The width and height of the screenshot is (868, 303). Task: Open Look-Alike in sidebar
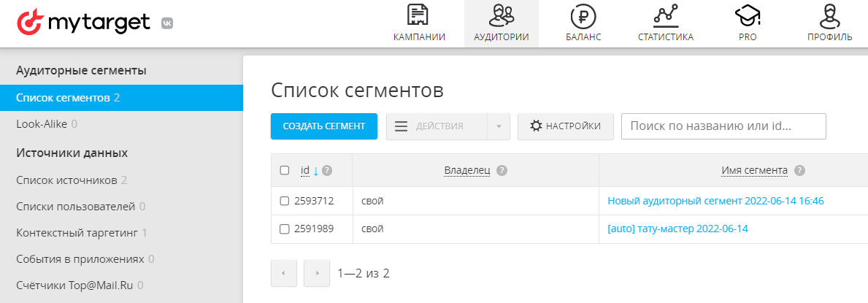tap(47, 124)
